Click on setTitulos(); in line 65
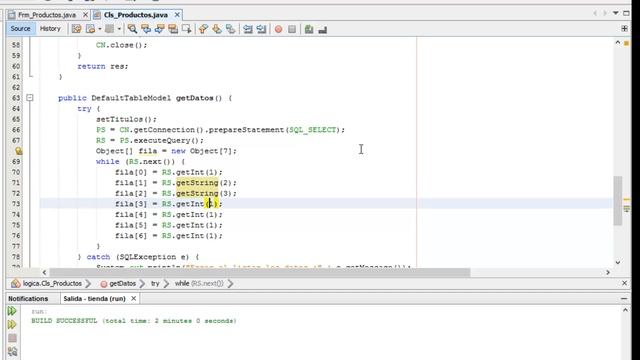Image resolution: width=640 pixels, height=360 pixels. pos(126,119)
